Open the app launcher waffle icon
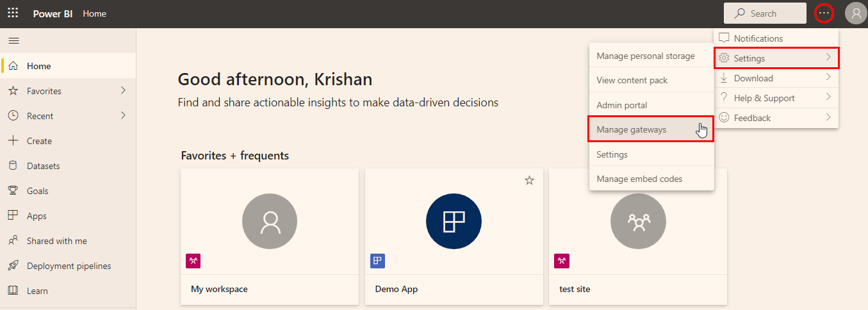 [x=13, y=13]
